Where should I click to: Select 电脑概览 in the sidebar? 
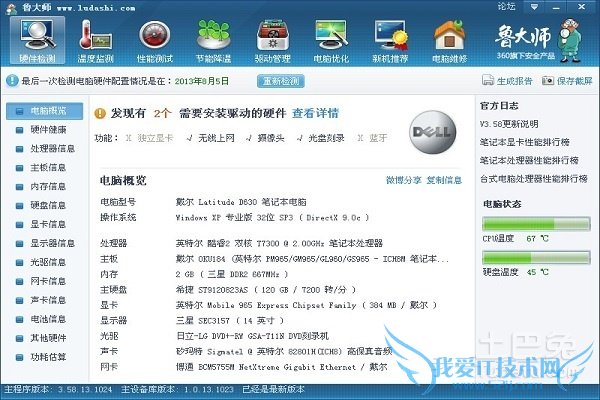(44, 111)
